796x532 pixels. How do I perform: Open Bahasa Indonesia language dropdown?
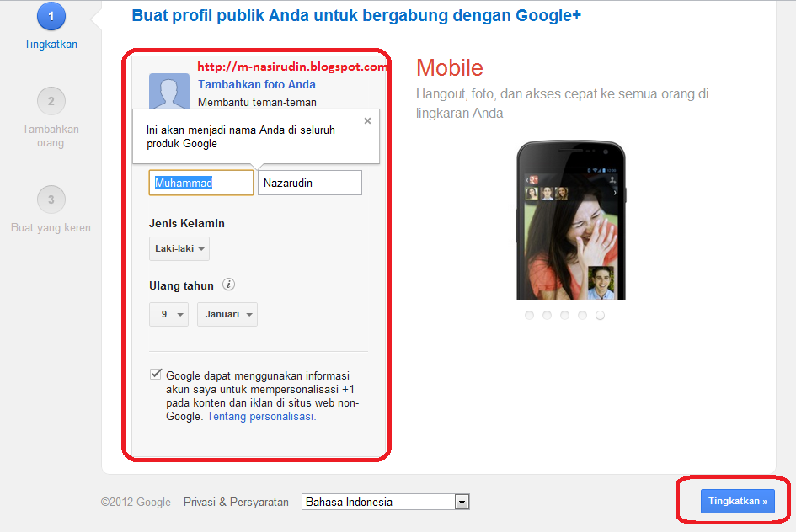point(385,502)
